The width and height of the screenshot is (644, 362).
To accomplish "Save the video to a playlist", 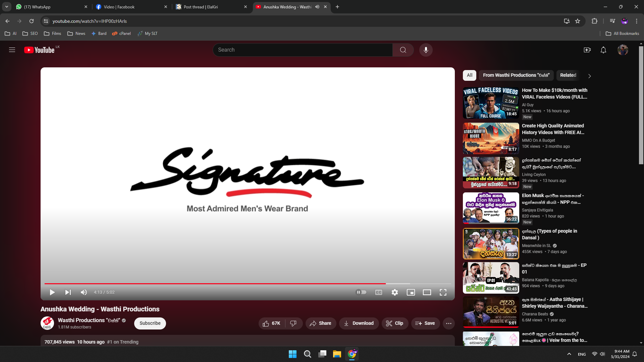I will point(425,323).
